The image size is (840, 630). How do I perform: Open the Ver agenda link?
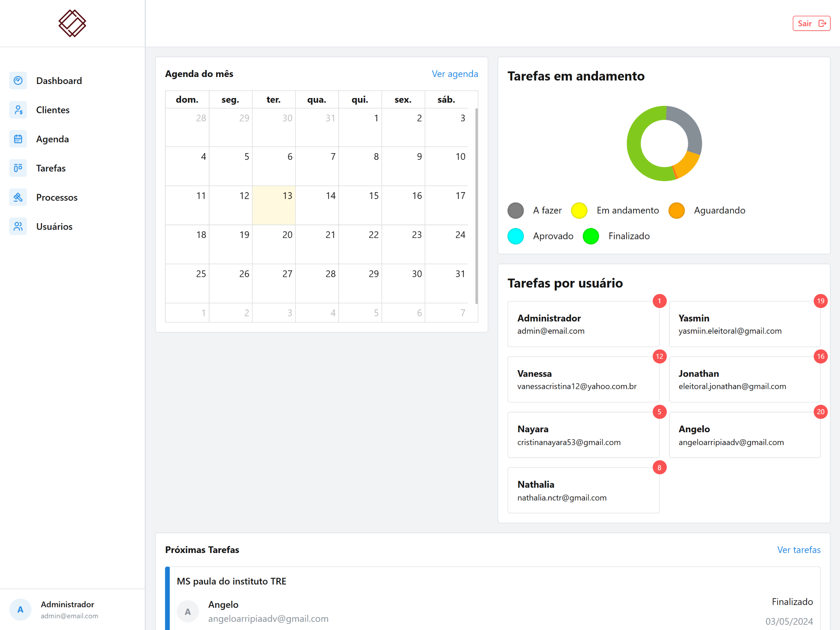point(455,74)
